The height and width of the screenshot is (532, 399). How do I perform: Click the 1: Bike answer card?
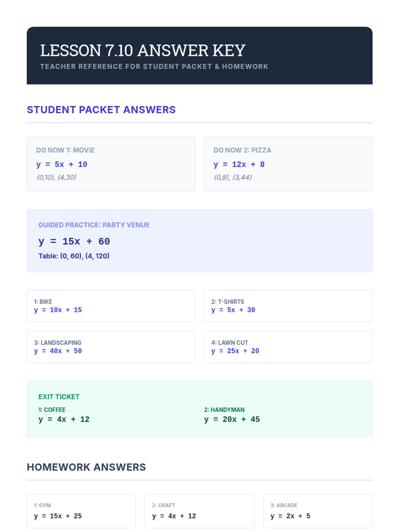pos(111,306)
